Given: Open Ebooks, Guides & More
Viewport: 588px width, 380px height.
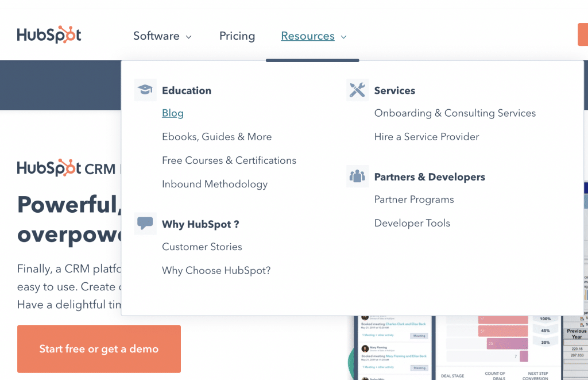Looking at the screenshot, I should pyautogui.click(x=216, y=137).
